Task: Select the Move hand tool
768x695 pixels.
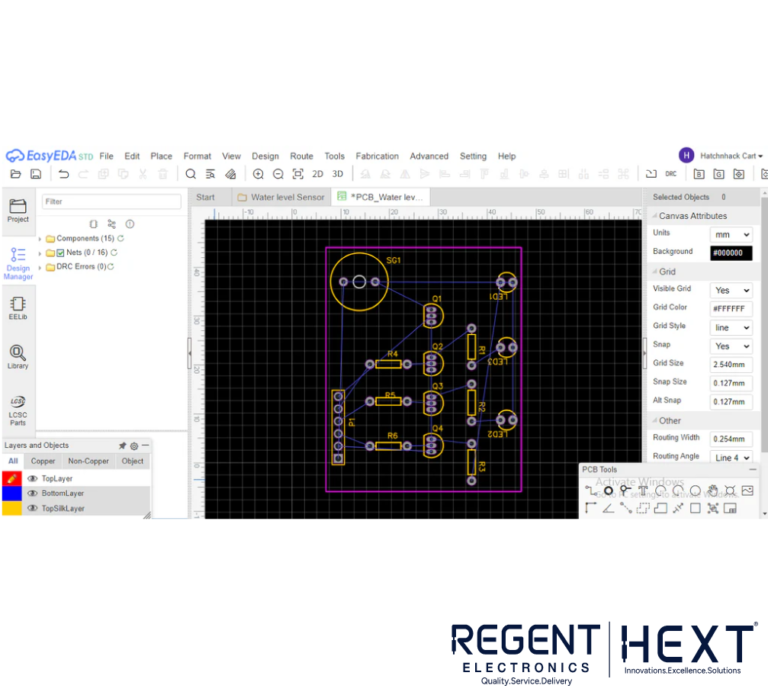Action: pos(713,490)
